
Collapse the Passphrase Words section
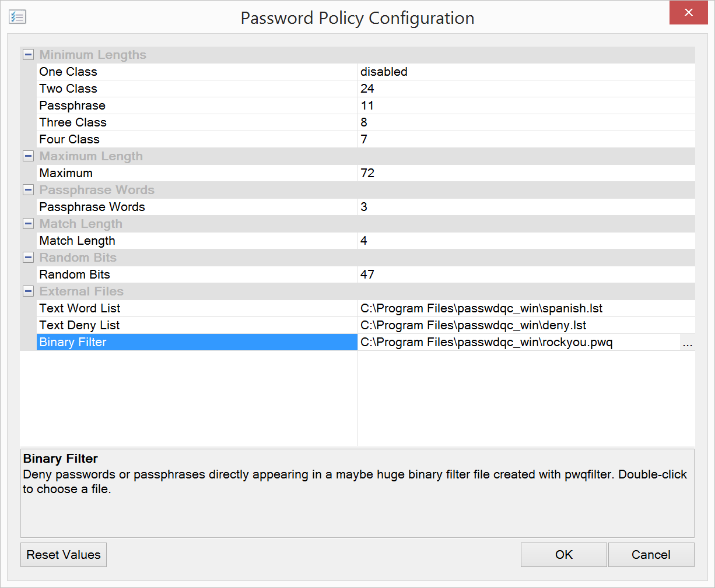[x=28, y=190]
